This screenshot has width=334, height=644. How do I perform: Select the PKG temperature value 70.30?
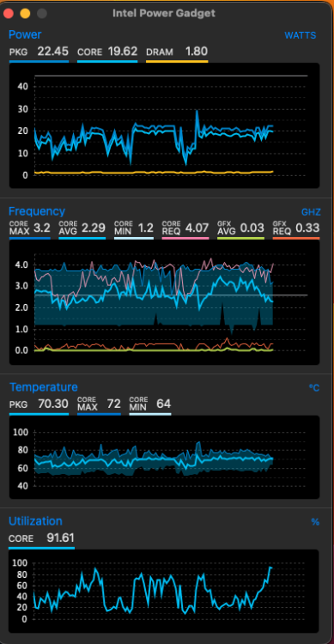(53, 404)
